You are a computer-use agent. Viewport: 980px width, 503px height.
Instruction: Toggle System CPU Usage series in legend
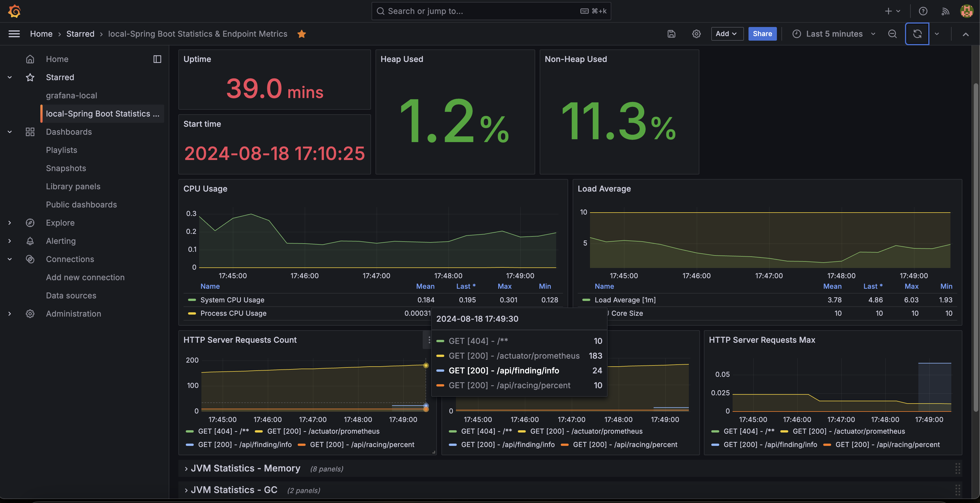[232, 300]
